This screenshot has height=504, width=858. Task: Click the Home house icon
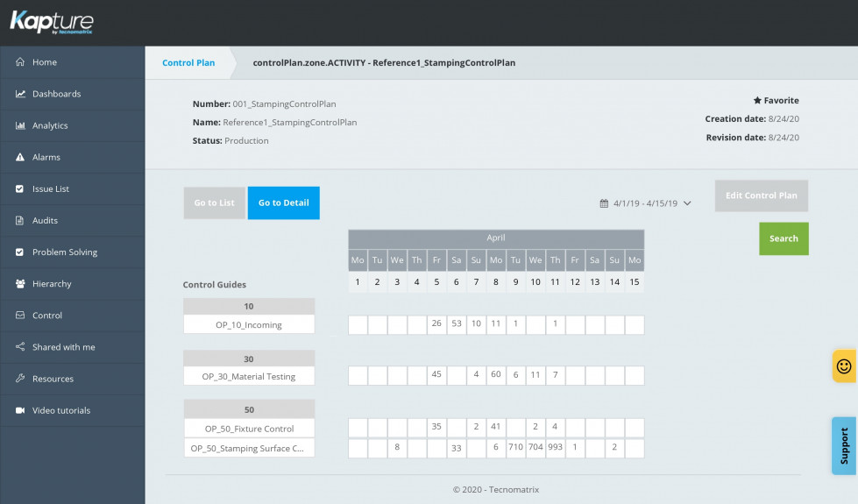20,62
